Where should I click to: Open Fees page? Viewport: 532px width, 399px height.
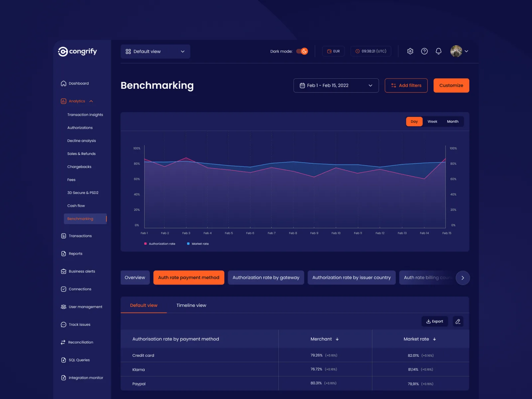pyautogui.click(x=71, y=180)
